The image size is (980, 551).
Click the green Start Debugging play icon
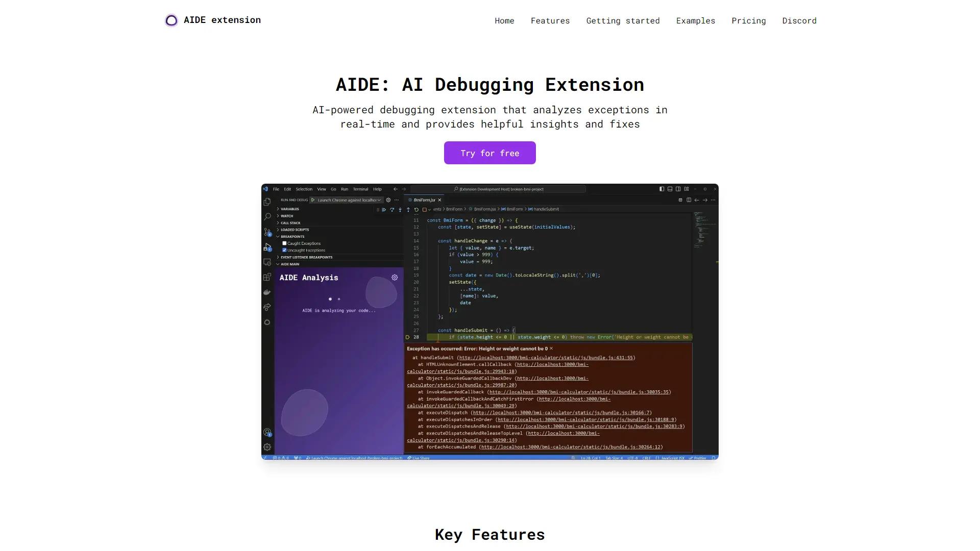313,200
